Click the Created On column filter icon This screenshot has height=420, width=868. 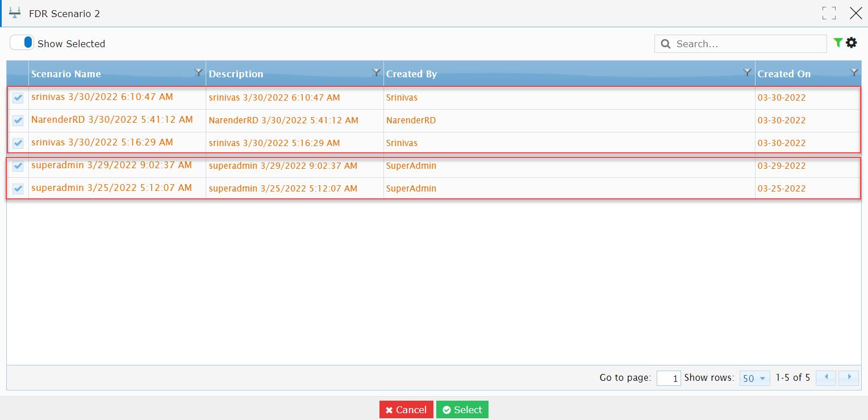(854, 72)
